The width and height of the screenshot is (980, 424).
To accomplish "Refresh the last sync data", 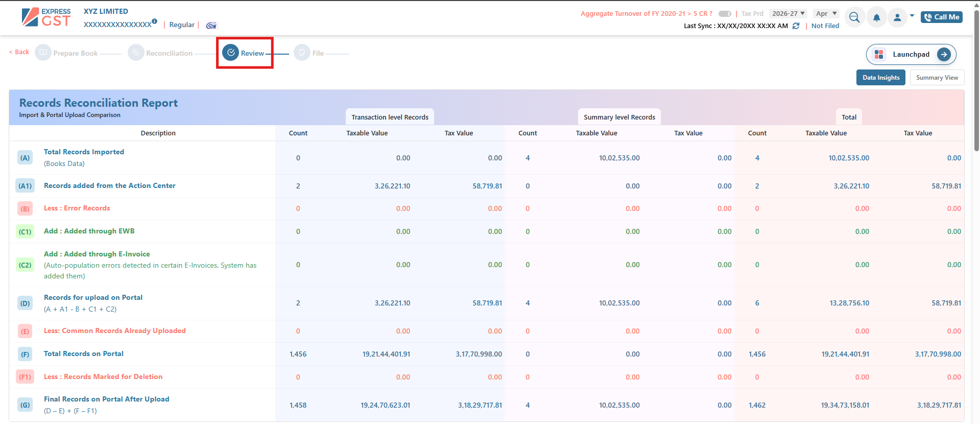I will (796, 26).
